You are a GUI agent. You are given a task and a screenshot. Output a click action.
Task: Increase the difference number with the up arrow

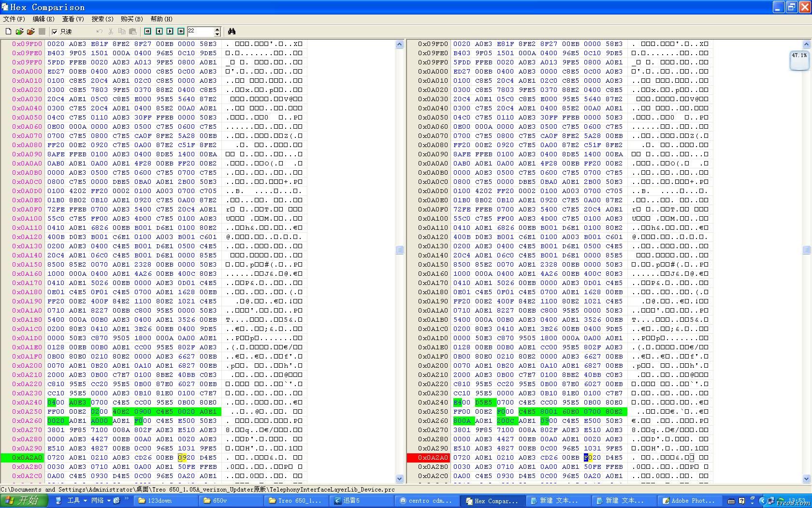[217, 29]
